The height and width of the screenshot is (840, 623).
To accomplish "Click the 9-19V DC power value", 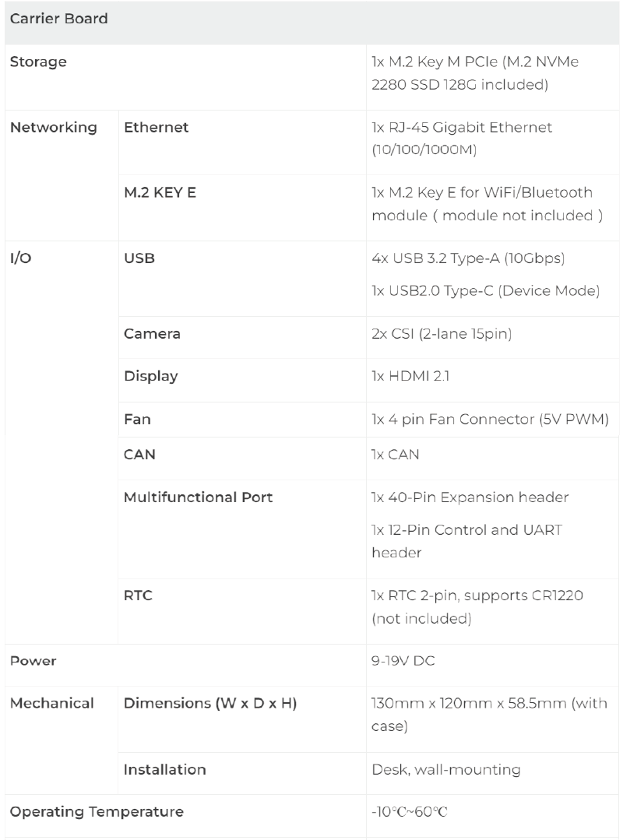I will click(x=403, y=661).
